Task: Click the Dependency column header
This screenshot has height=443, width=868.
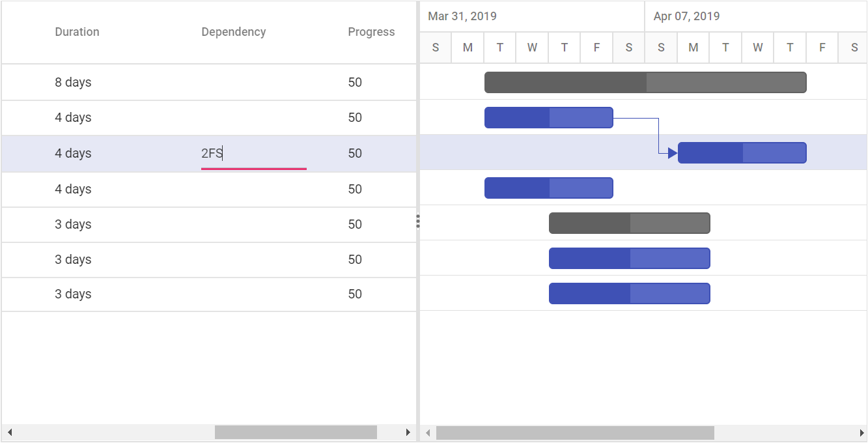Action: tap(234, 32)
